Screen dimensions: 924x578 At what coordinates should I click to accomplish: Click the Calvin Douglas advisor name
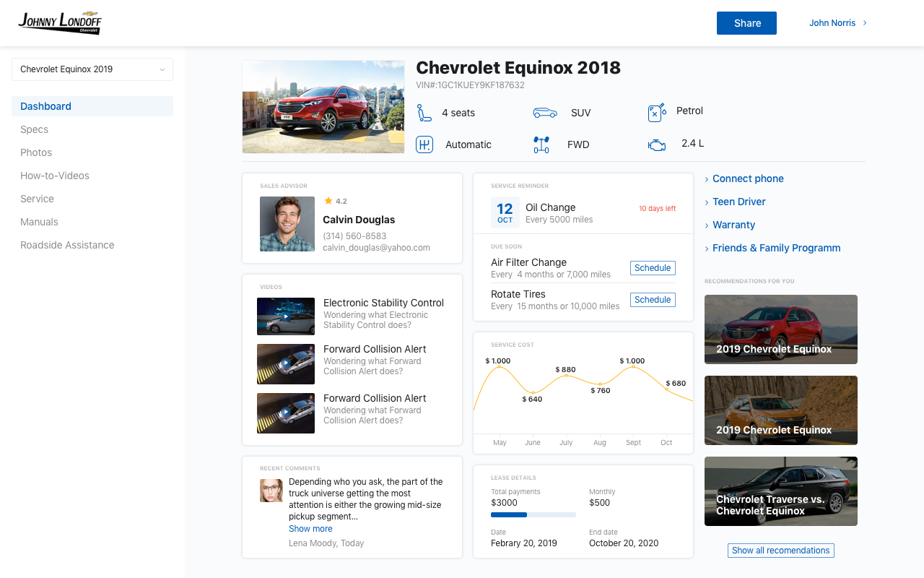point(359,220)
